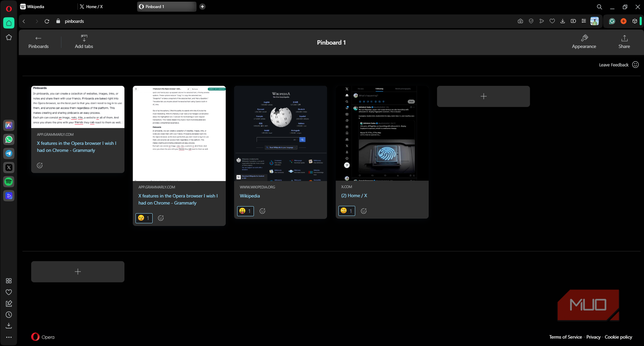
Task: Return to Pinboards list
Action: pos(38,42)
